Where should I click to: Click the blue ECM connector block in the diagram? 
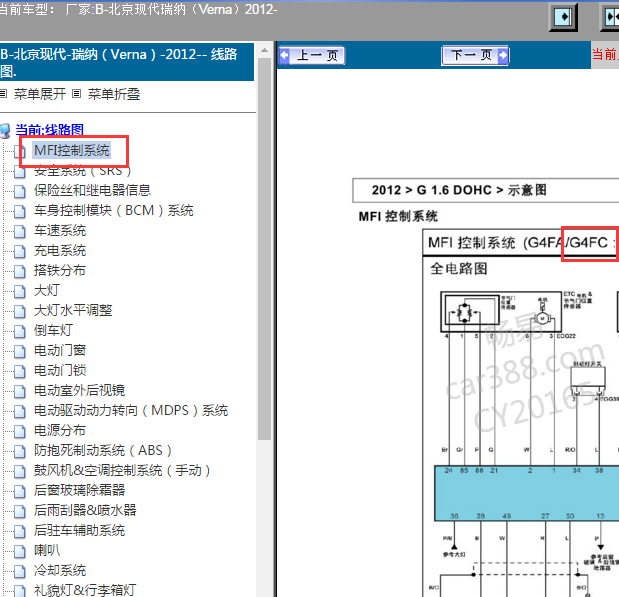pyautogui.click(x=527, y=494)
